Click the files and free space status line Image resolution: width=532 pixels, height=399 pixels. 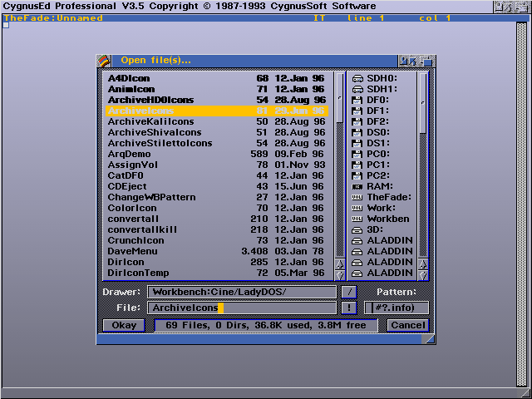tap(266, 325)
